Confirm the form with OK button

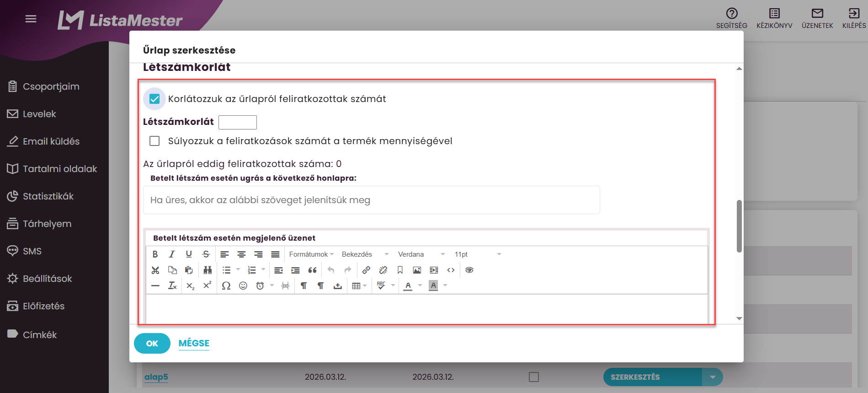[152, 344]
